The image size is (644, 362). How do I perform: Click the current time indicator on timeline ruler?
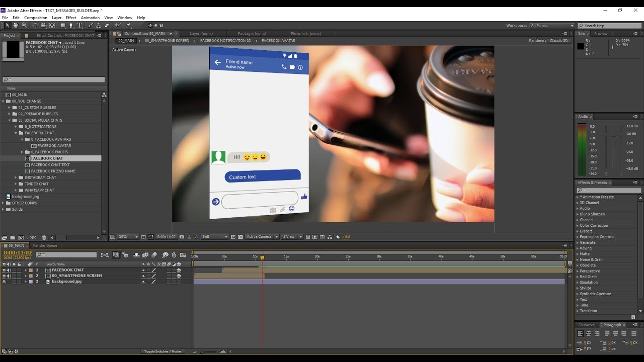262,257
